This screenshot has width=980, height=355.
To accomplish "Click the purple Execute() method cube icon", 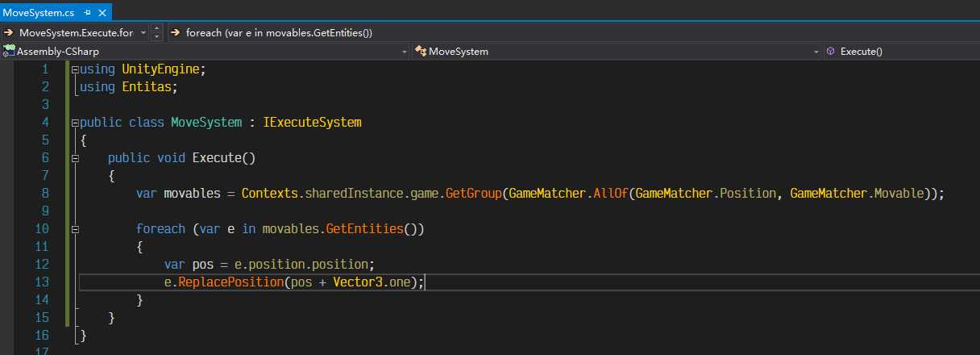I will [x=831, y=51].
